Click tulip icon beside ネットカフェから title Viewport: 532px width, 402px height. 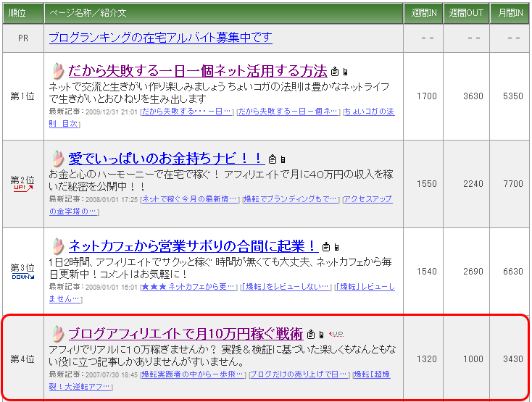point(59,246)
